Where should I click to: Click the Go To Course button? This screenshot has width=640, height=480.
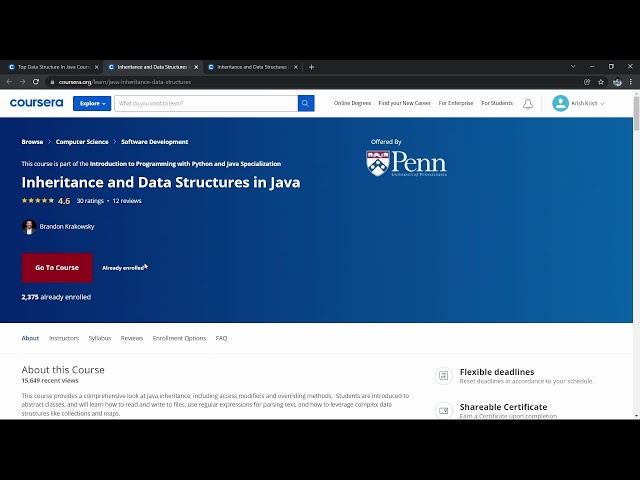(x=57, y=268)
